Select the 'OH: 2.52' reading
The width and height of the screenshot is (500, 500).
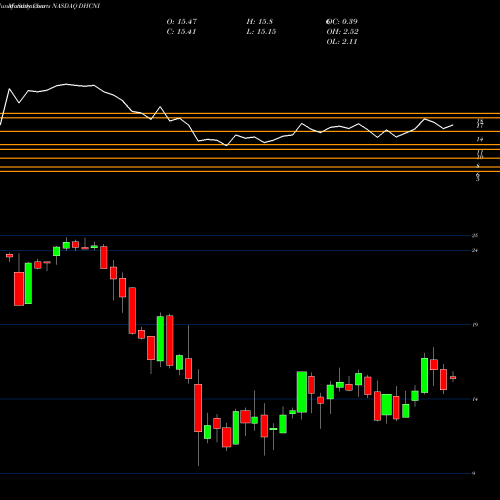tap(342, 32)
